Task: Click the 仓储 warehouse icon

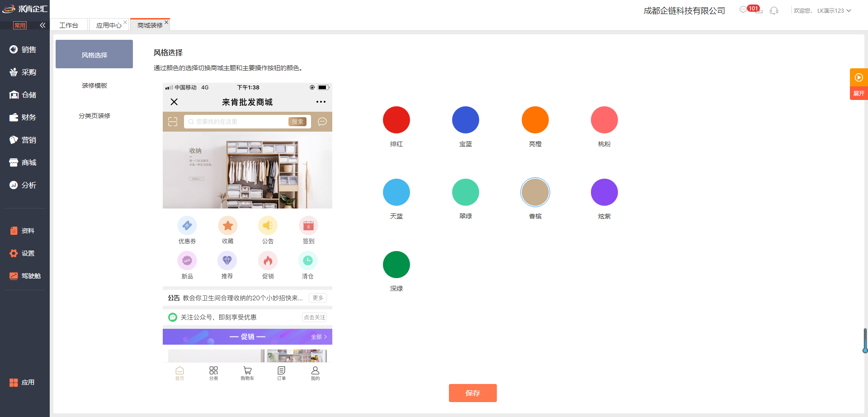Action: pyautogui.click(x=14, y=95)
